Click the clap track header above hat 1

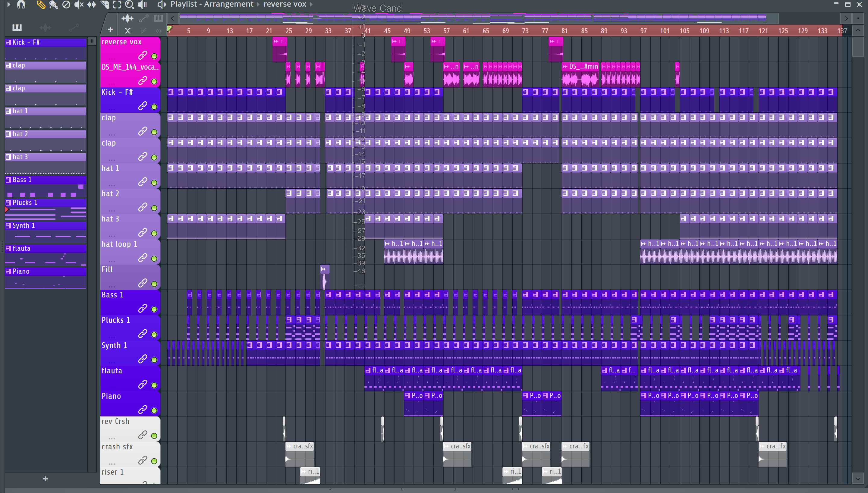tap(130, 150)
